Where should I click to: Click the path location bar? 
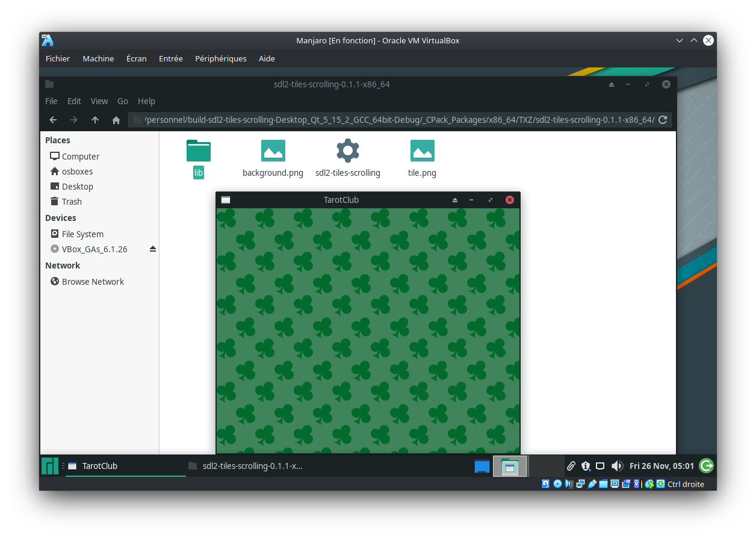pos(397,120)
